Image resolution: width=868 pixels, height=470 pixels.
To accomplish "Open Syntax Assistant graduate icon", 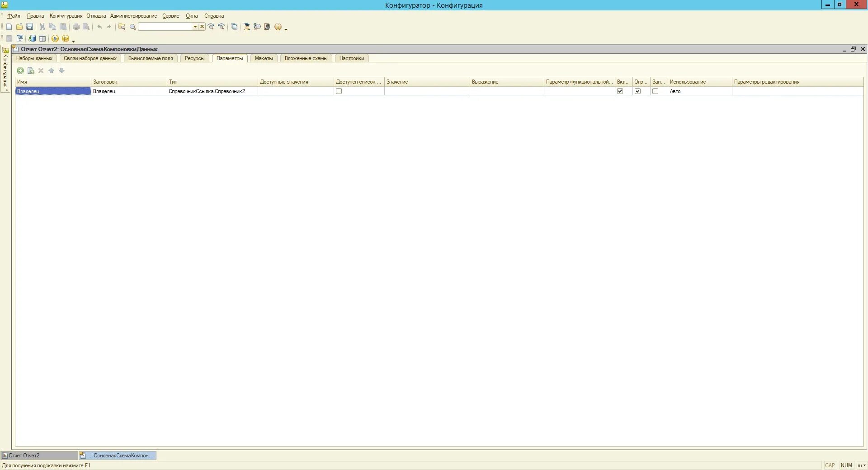I will [x=247, y=27].
